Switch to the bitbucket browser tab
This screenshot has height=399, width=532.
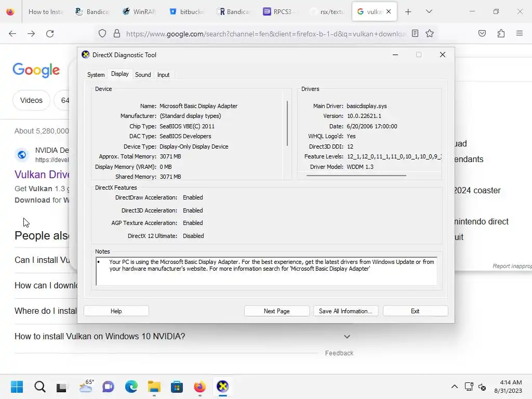[185, 12]
